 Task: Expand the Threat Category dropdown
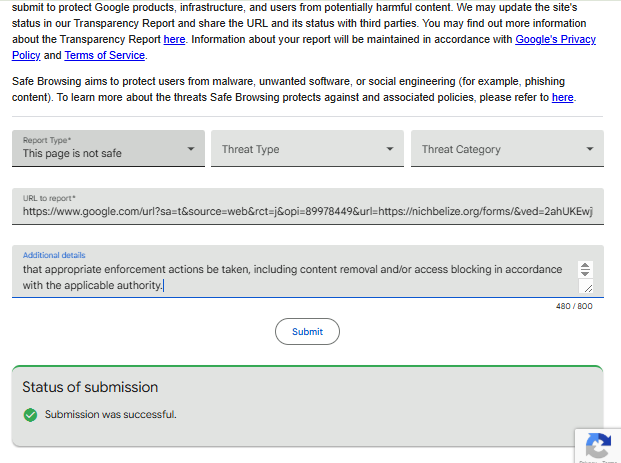click(x=507, y=149)
